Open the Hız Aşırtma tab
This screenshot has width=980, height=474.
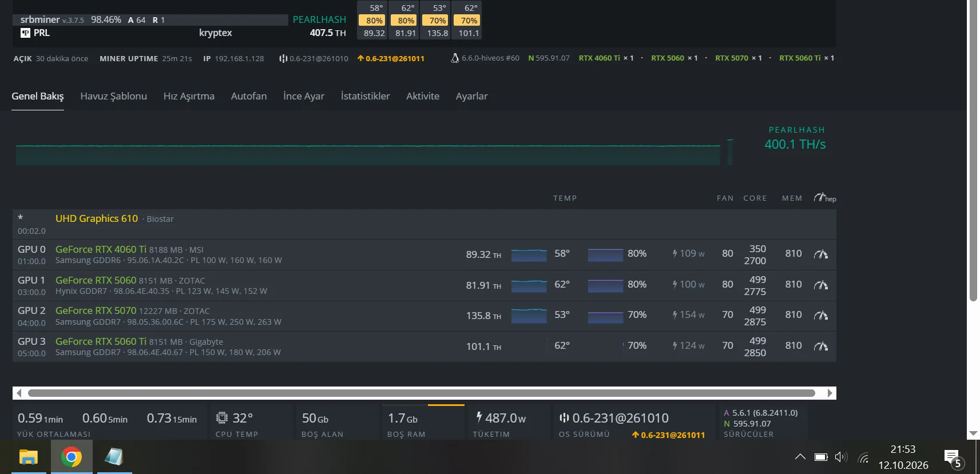(x=189, y=96)
